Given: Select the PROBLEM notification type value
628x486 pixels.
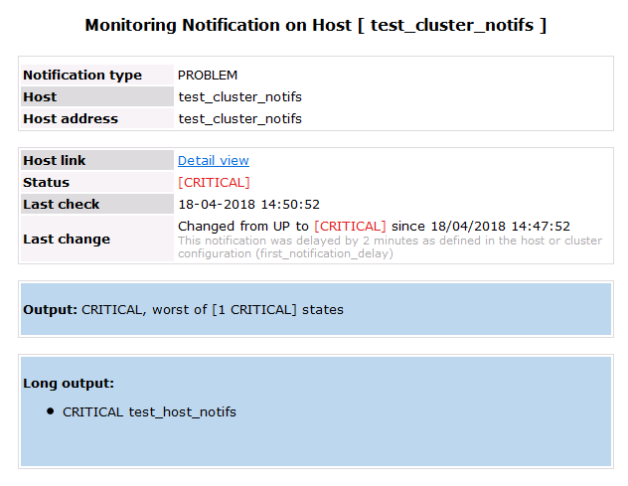Looking at the screenshot, I should click(207, 75).
